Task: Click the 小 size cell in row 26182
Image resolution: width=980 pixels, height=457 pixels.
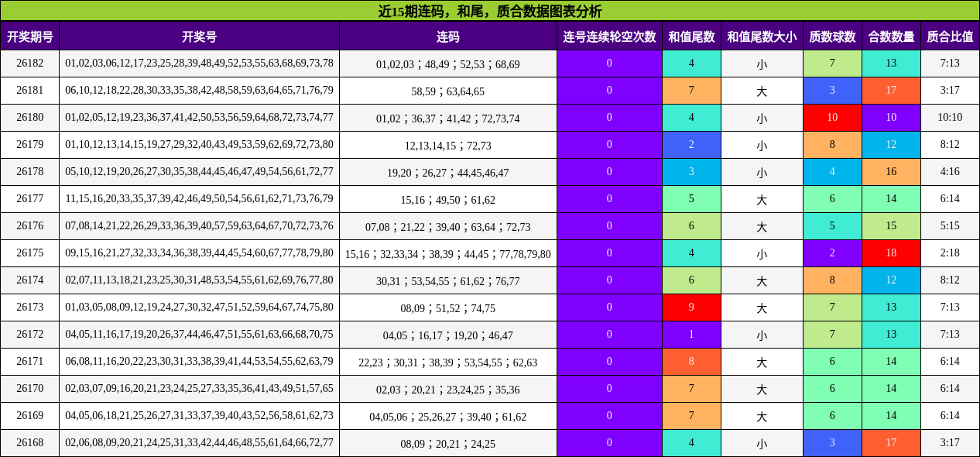Action: pyautogui.click(x=762, y=64)
